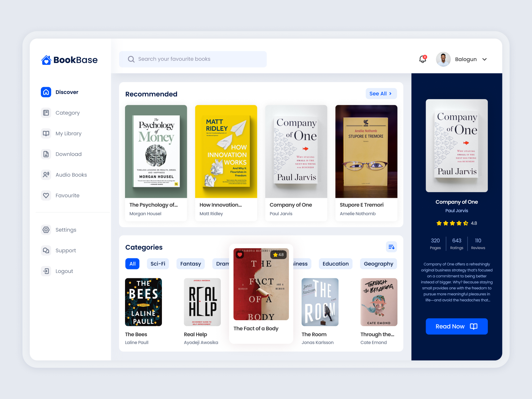Toggle the heart on The Fact of a Body card
Screen dimensions: 532x399
pyautogui.click(x=239, y=254)
